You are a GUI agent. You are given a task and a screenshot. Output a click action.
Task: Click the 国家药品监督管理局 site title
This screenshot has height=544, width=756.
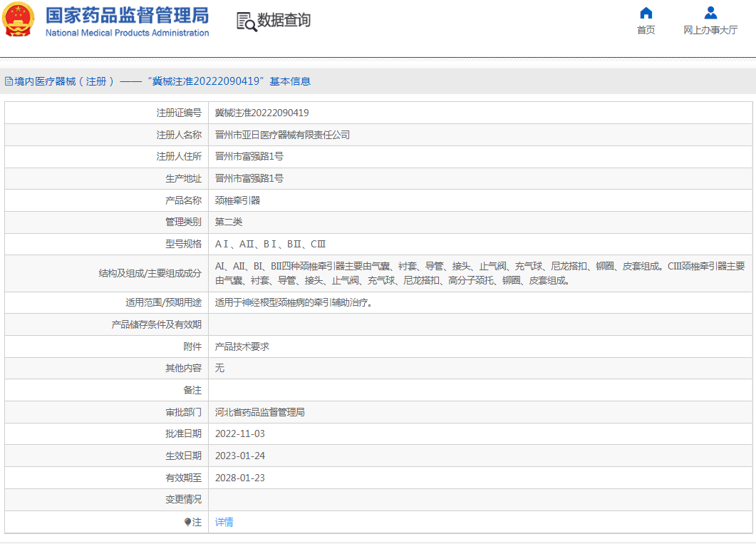[x=128, y=15]
